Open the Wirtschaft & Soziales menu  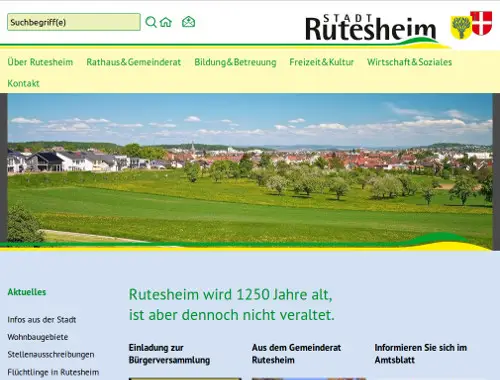[409, 62]
